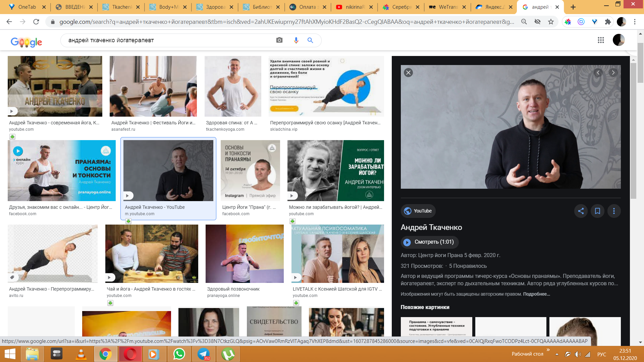
Task: Start voice search with microphone icon
Action: pyautogui.click(x=296, y=40)
